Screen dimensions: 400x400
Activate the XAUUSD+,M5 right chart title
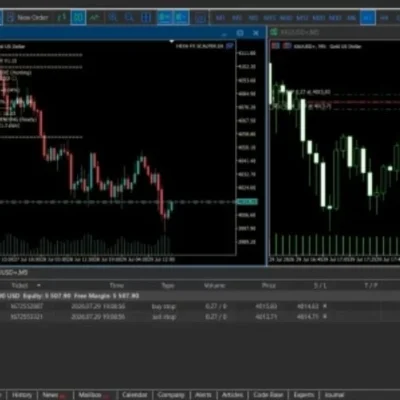pos(300,32)
